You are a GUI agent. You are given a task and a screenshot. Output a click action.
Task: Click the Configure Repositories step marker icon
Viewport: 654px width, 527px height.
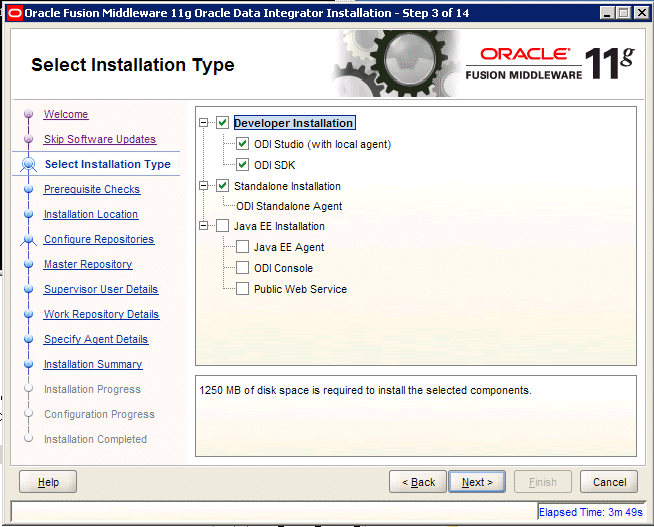(x=28, y=239)
